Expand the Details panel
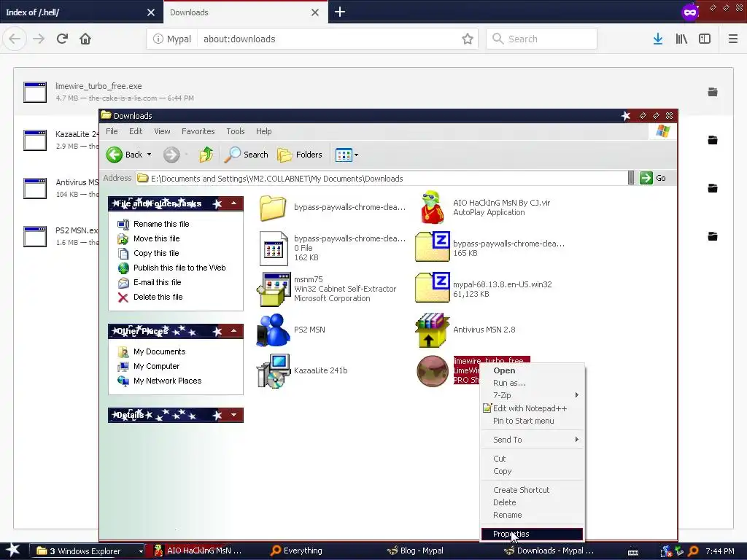The height and width of the screenshot is (560, 747). click(234, 415)
